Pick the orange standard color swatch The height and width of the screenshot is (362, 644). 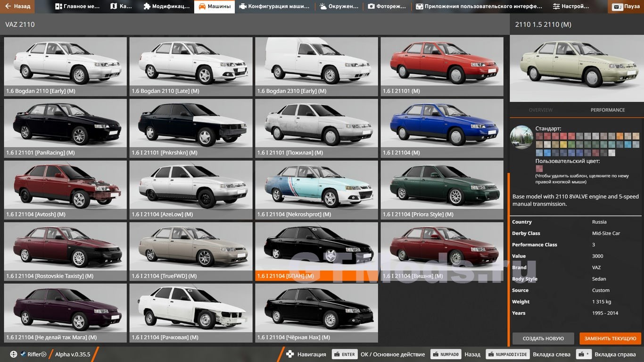point(620,136)
